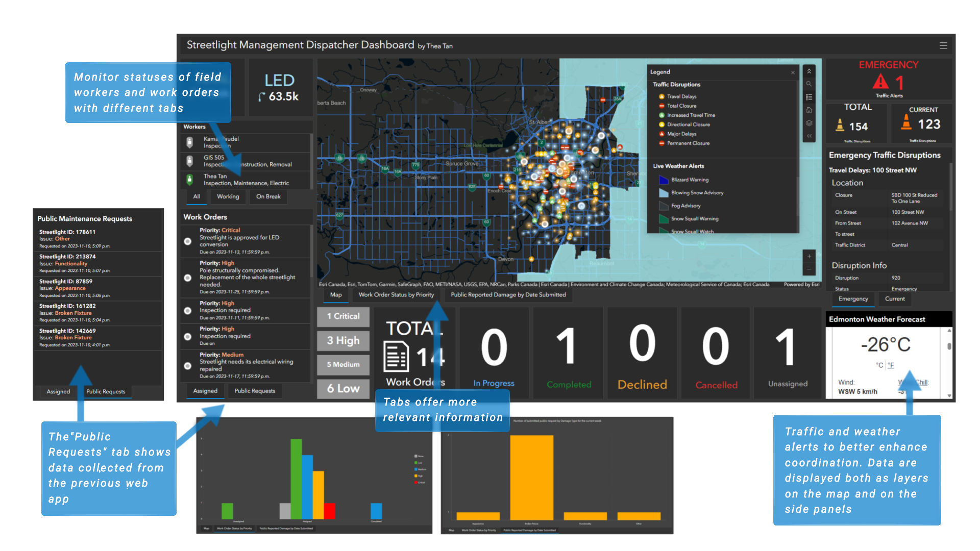This screenshot has height=551, width=980.
Task: Filter by the 6 Low priority button
Action: pos(343,389)
